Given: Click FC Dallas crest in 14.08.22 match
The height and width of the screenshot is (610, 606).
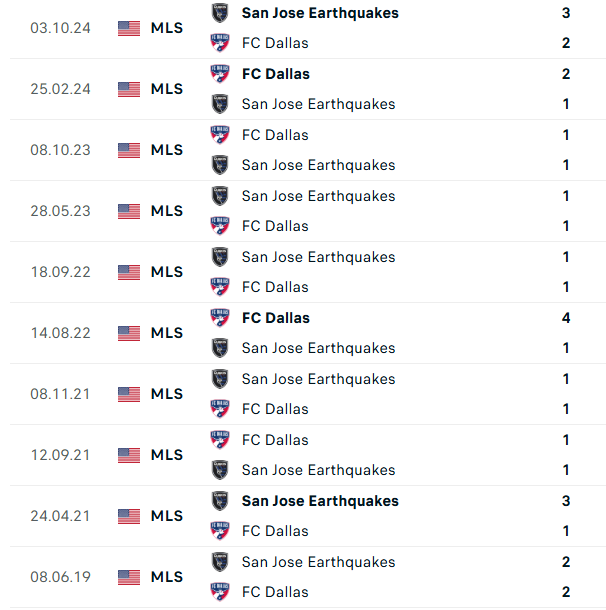Looking at the screenshot, I should click(220, 318).
